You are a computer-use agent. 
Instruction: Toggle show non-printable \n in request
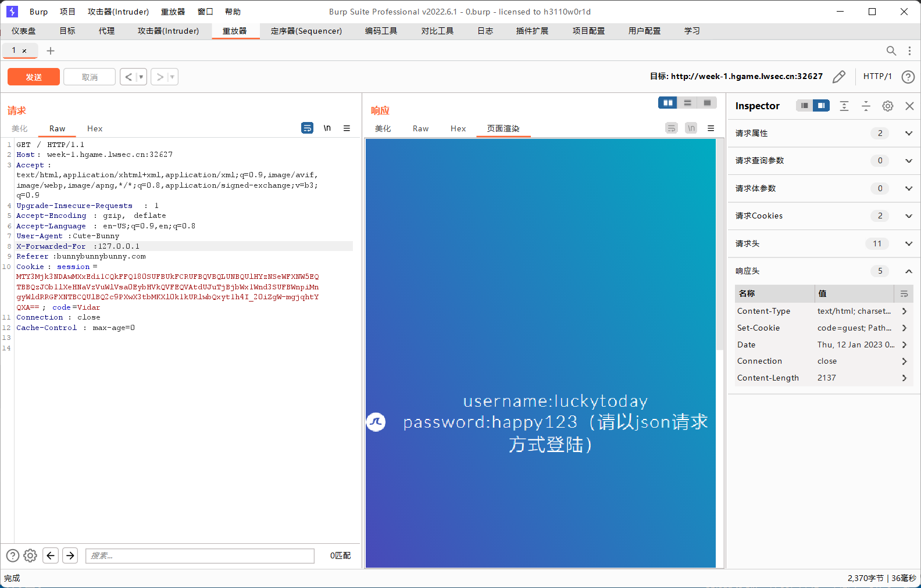327,128
